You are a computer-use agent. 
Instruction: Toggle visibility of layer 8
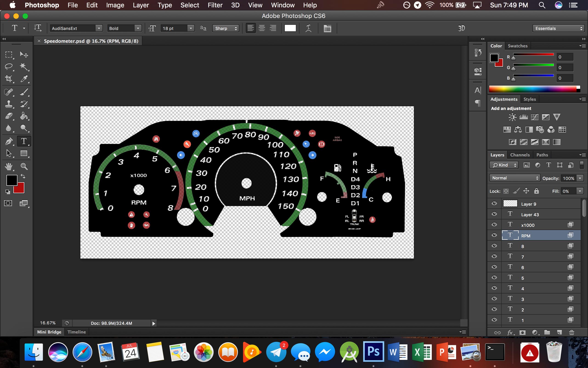(494, 246)
